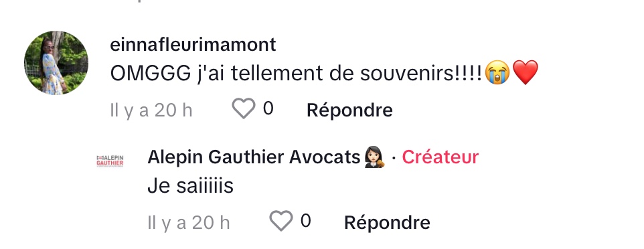Screen dimensions: 644x249
Task: Like the einnafleurimamont comment with the heart
Action: coord(244,108)
